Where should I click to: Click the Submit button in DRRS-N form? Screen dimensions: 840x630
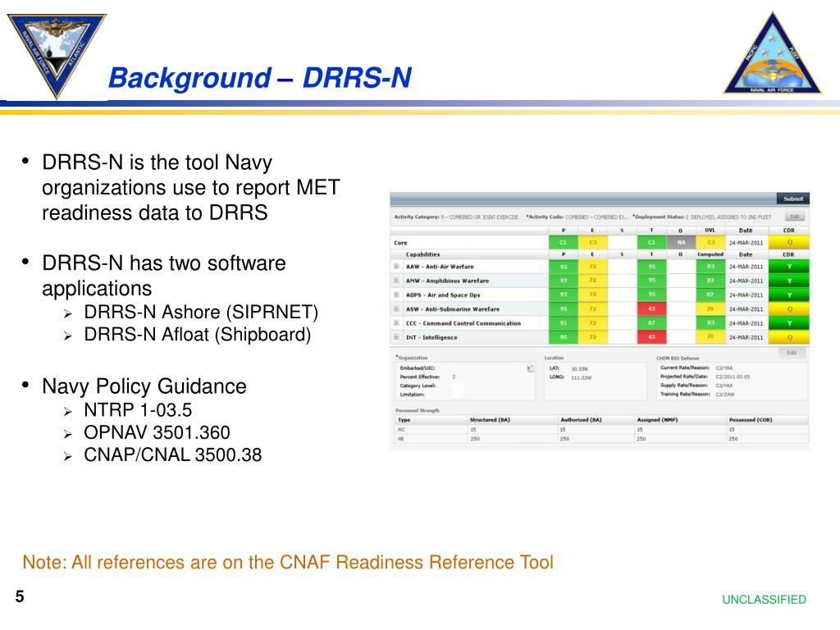point(793,199)
